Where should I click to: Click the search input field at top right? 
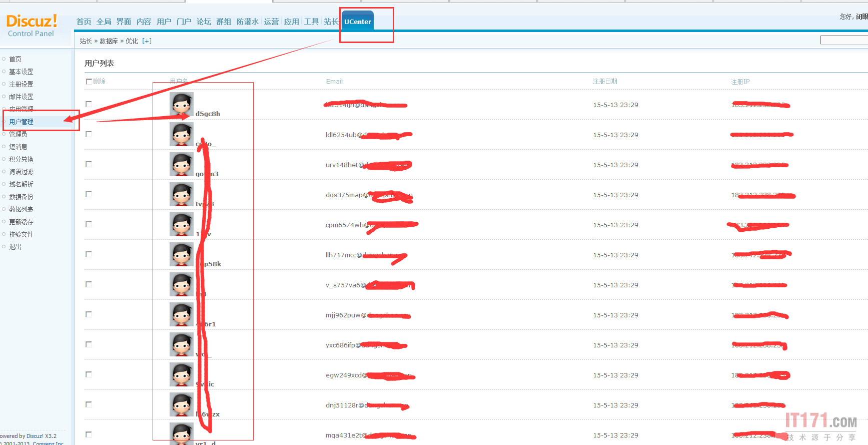(843, 40)
